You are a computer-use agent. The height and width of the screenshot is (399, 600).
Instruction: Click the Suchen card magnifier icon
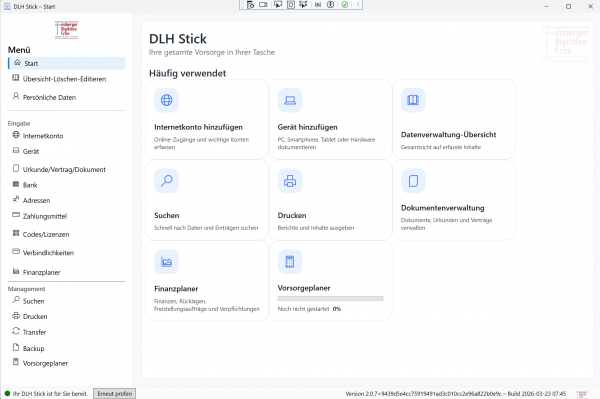click(166, 181)
